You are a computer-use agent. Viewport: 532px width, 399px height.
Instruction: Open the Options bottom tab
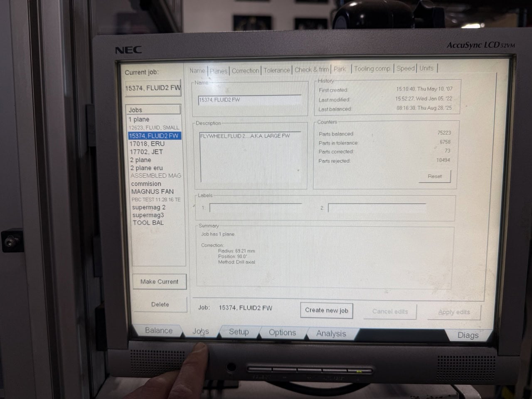coord(282,332)
